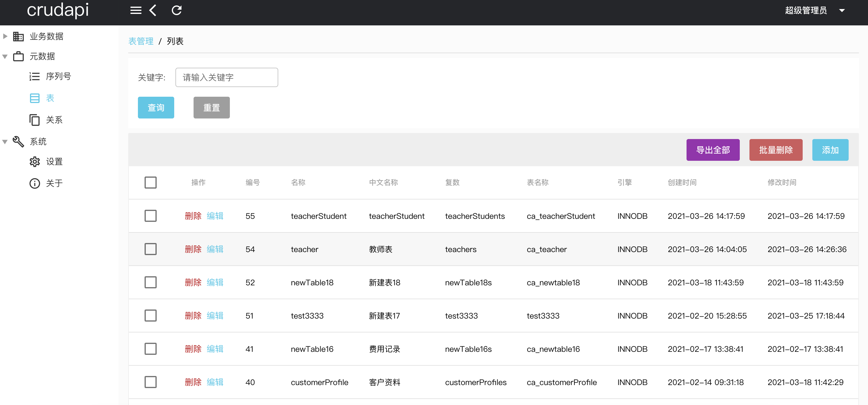Screen dimensions: 868x405
Task: Click 编辑 link for teacher row
Action: tap(215, 249)
